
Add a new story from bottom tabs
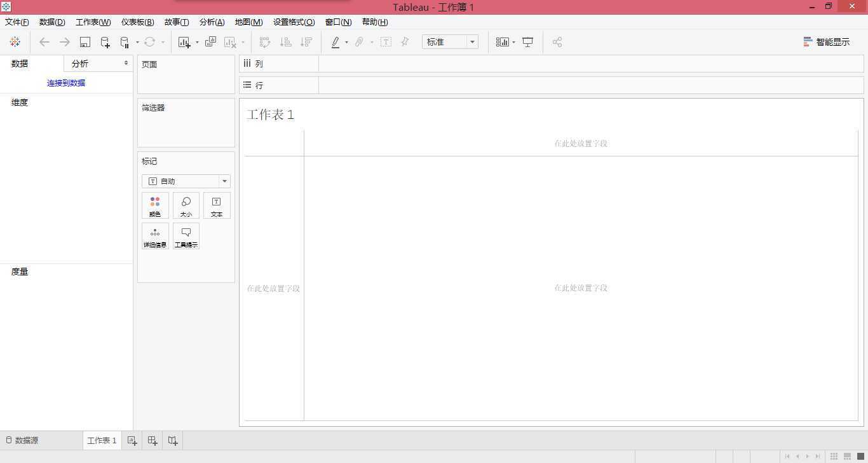click(173, 440)
